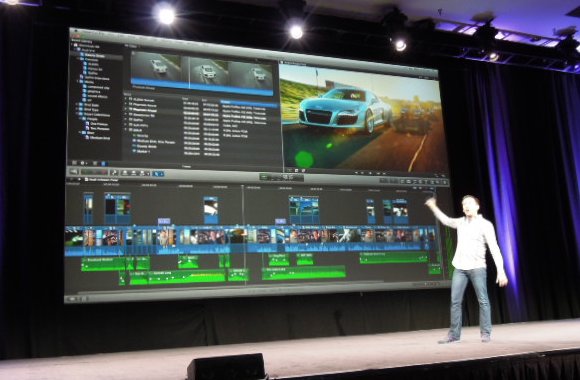580x380 pixels.
Task: Toggle the favorite/reject rating buttons
Action: [94, 172]
